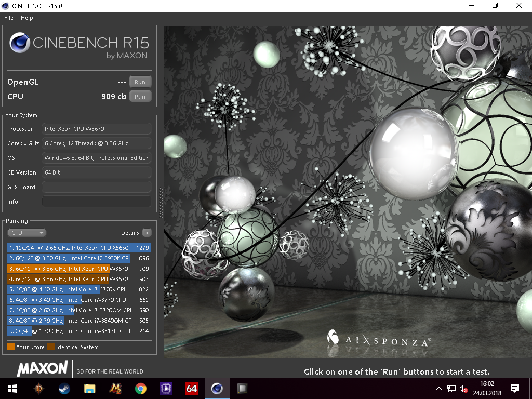Open the Help menu
This screenshot has width=532, height=399.
point(27,18)
